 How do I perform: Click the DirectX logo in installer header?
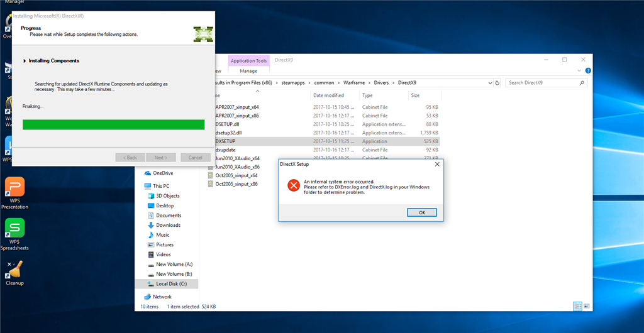click(x=203, y=34)
